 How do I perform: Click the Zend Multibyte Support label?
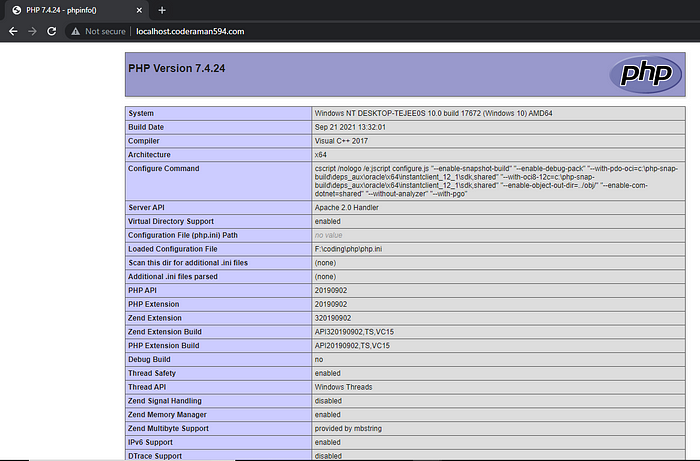click(168, 429)
